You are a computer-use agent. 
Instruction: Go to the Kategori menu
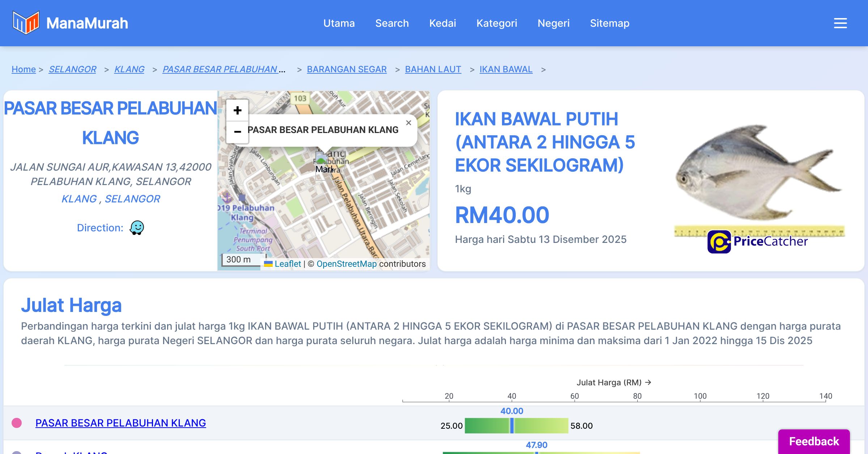pyautogui.click(x=497, y=23)
